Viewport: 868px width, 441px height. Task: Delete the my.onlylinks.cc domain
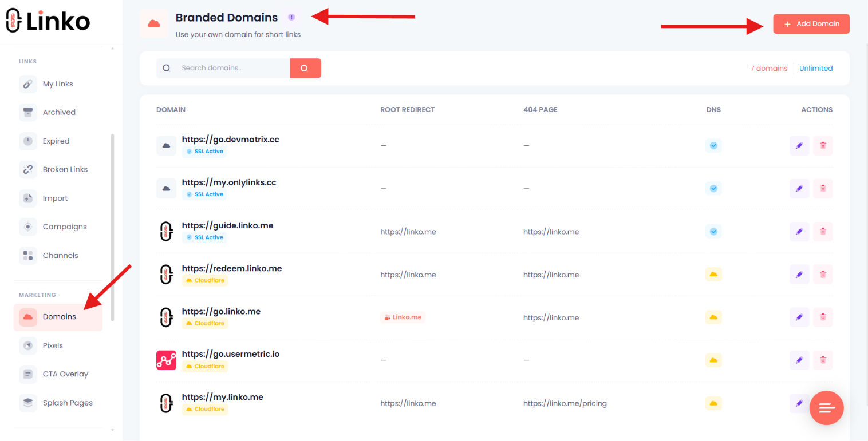point(823,189)
